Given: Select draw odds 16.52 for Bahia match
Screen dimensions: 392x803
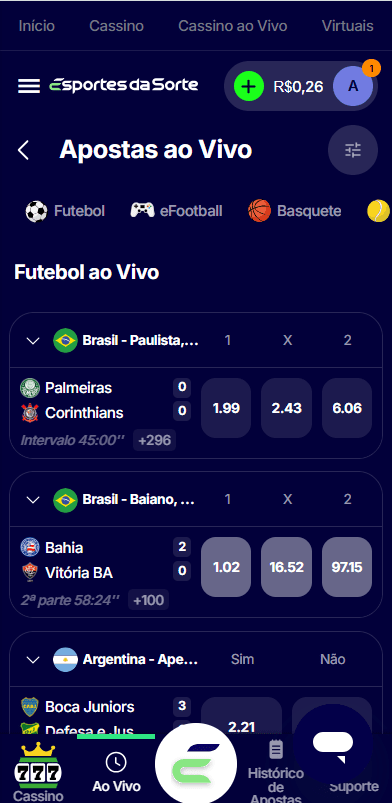Looking at the screenshot, I should coord(286,567).
